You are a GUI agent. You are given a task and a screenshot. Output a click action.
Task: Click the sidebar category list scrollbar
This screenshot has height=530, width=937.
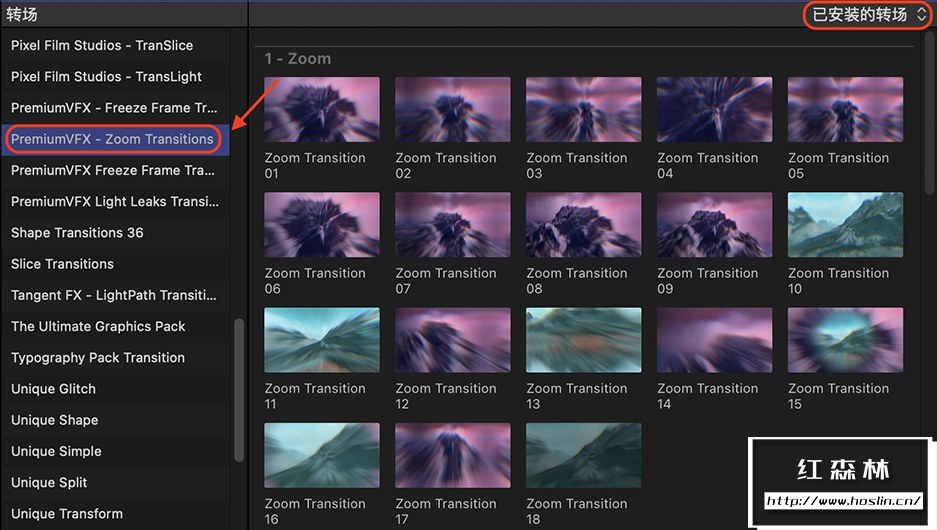tap(239, 390)
